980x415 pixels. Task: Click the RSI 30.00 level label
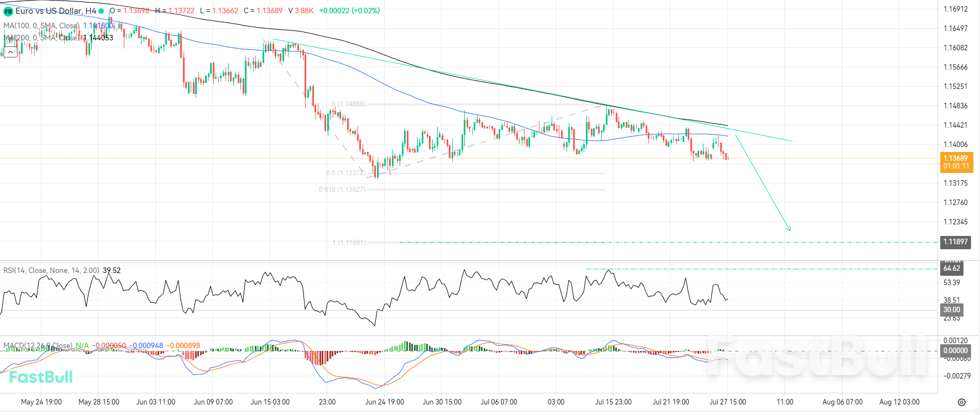[952, 309]
